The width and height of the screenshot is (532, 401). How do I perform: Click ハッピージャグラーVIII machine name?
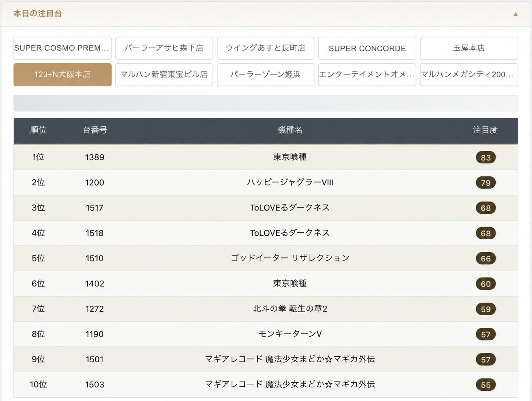click(290, 182)
